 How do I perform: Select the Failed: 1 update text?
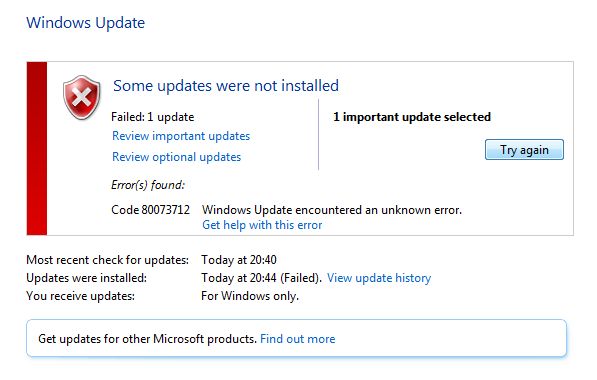[x=153, y=117]
